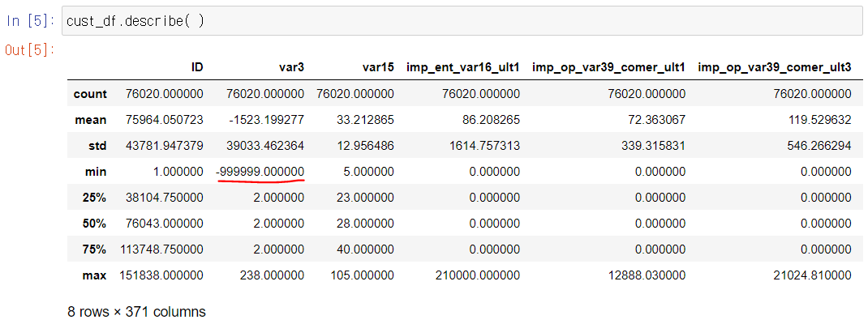
Task: Click comer_ult1 std value 339.315831
Action: tap(655, 146)
